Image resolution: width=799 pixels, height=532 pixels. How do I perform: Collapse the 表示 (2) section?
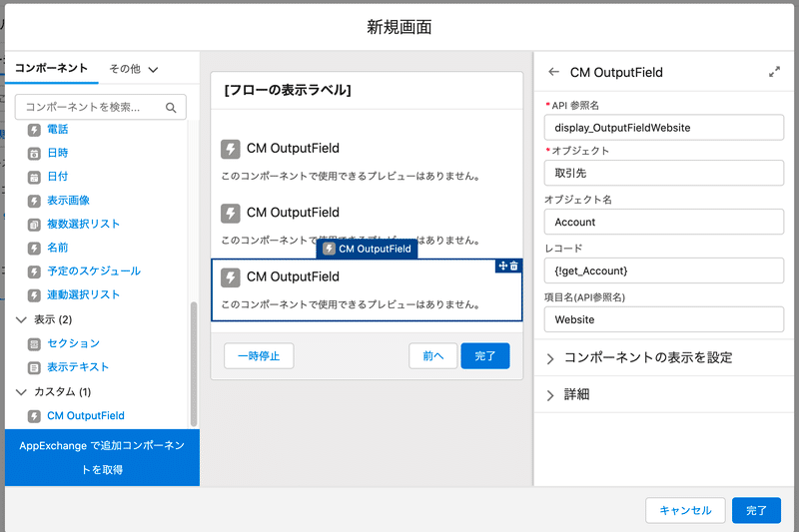[x=22, y=319]
